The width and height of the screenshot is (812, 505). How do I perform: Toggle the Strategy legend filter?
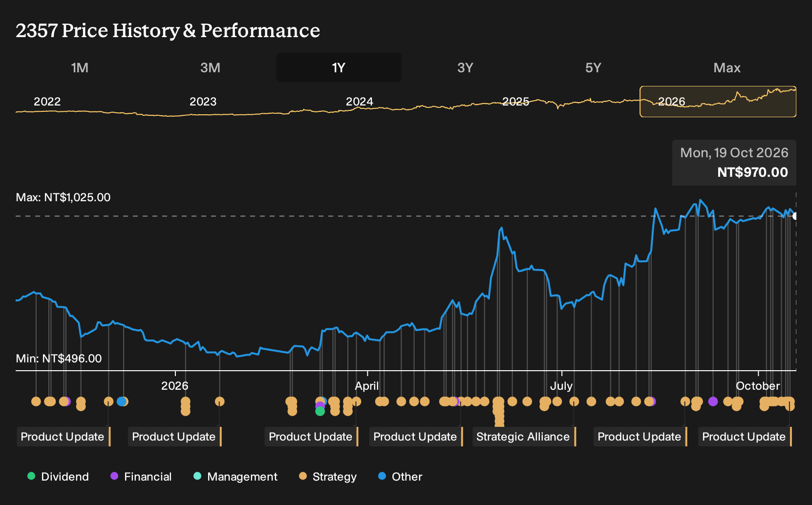(328, 477)
